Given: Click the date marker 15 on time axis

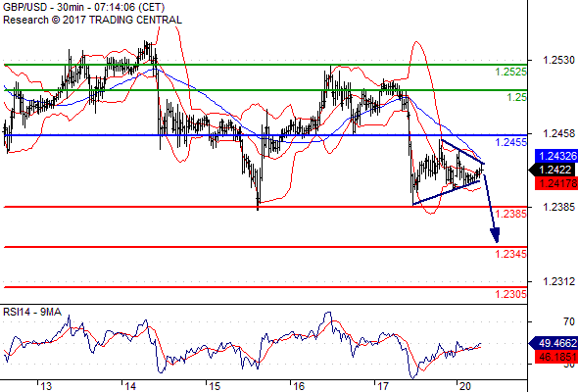Looking at the screenshot, I should pyautogui.click(x=215, y=386).
